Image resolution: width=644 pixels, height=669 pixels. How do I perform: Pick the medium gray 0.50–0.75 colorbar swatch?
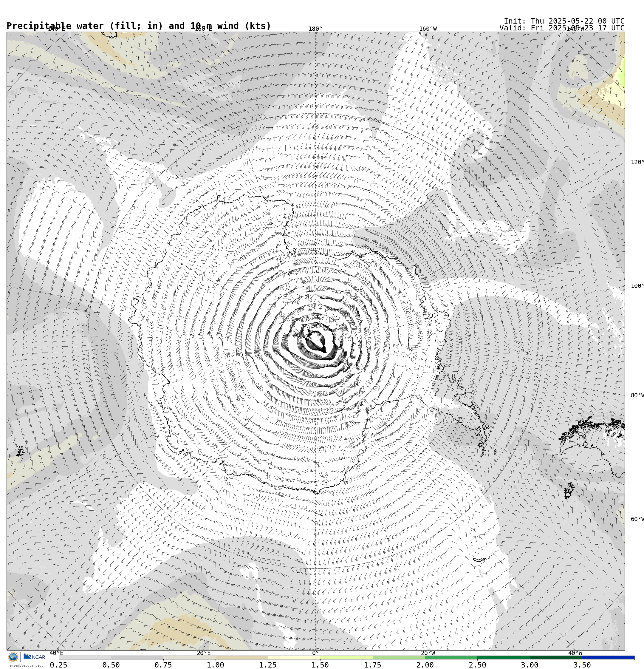tap(137, 657)
